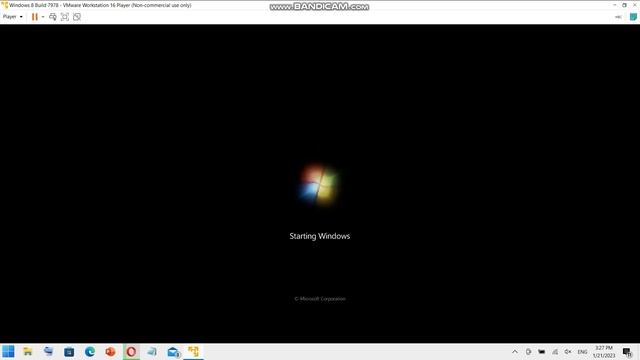Open PowerPoint from the taskbar
640x360 pixels.
coord(110,351)
